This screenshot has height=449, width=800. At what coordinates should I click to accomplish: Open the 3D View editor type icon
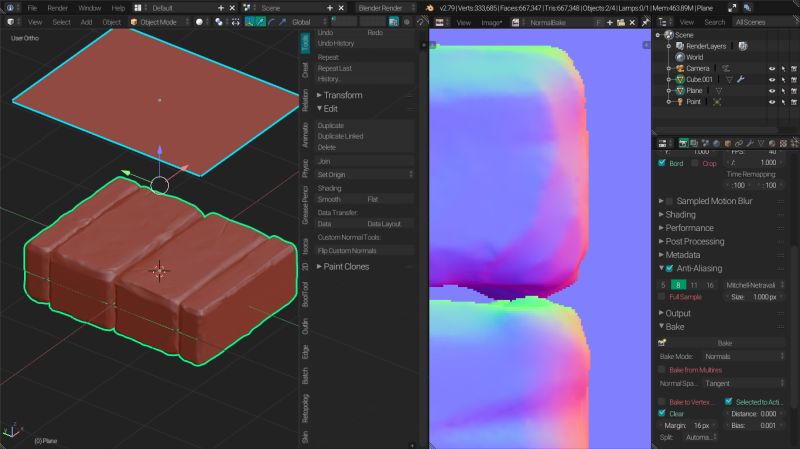[11, 22]
